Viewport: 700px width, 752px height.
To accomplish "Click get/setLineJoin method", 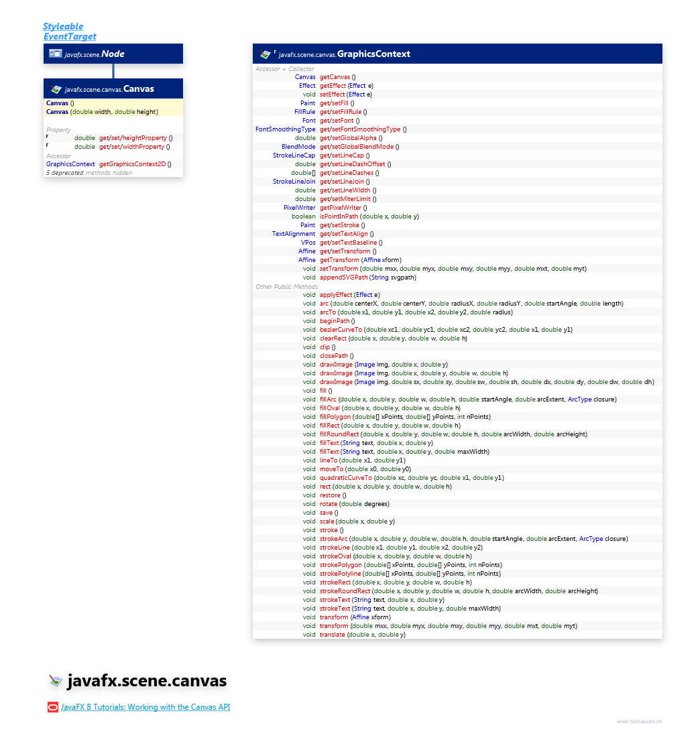I will coord(345,182).
